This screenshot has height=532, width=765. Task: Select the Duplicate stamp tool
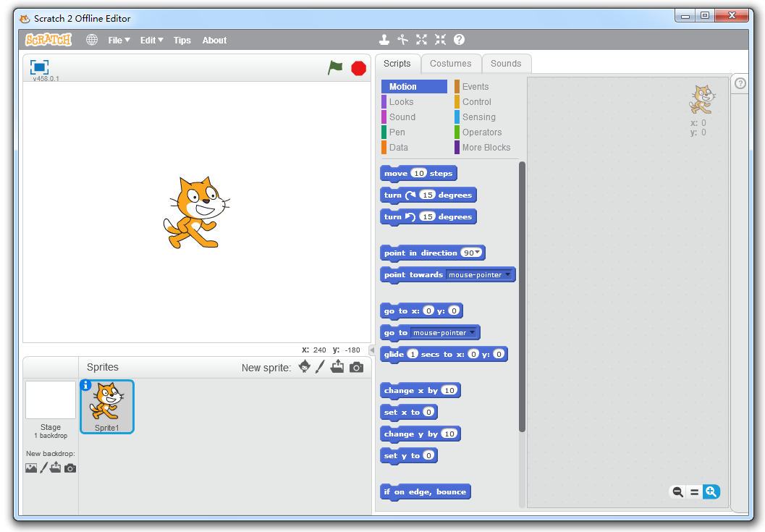click(384, 41)
